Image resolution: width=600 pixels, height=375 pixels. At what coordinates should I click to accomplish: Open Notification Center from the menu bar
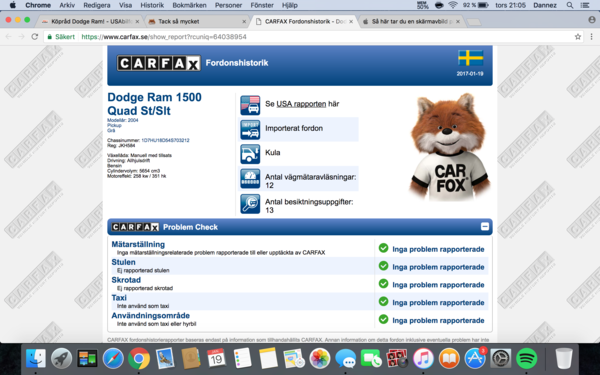585,5
